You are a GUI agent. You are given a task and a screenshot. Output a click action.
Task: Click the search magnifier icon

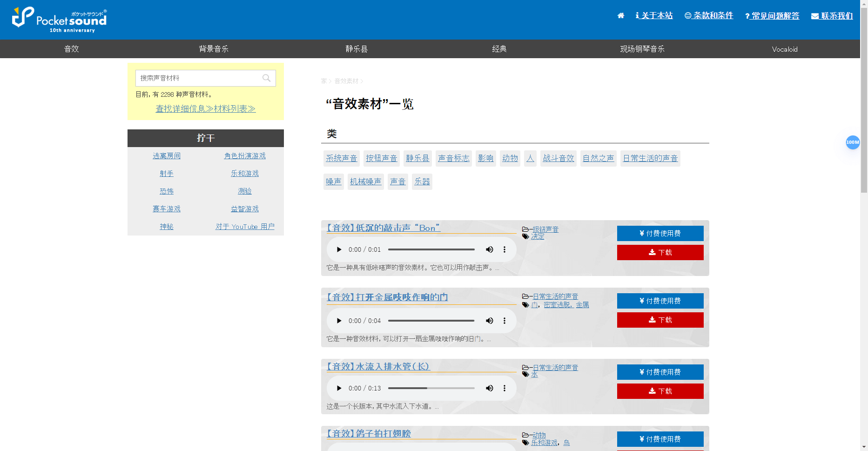[266, 78]
